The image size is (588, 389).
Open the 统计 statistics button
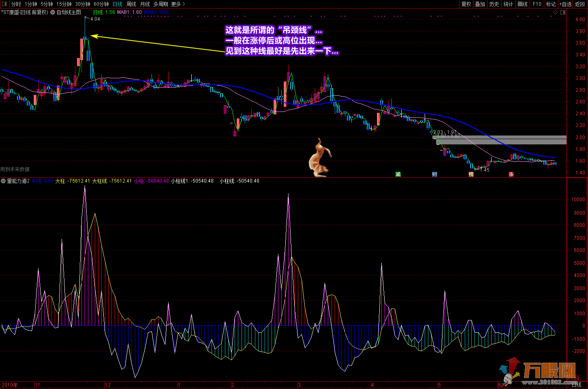coord(508,4)
